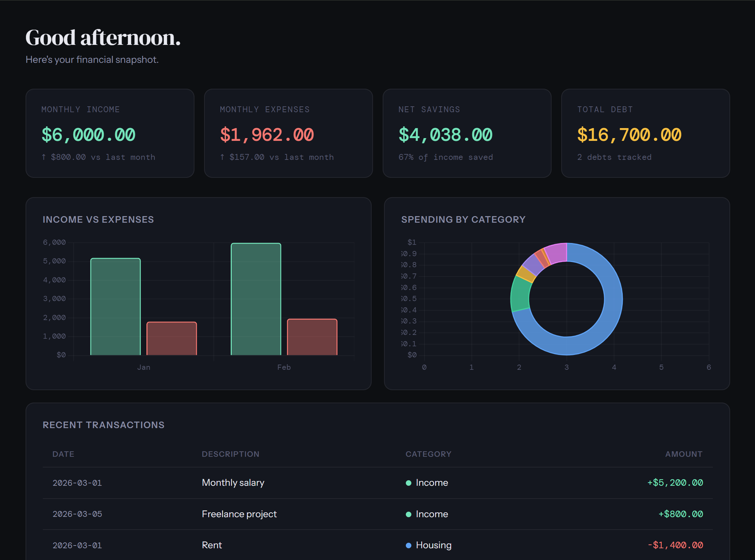Viewport: 755px width, 560px height.
Task: Select the green segment in the spending donut
Action: click(520, 293)
